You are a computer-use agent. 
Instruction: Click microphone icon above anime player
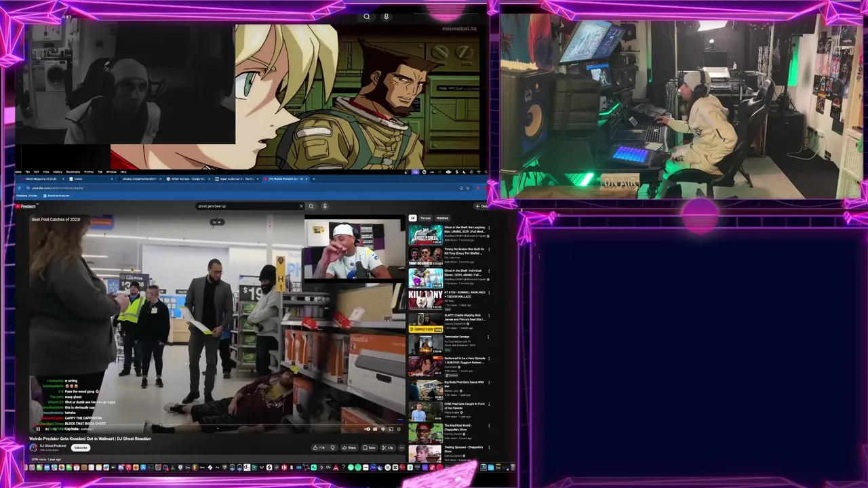pyautogui.click(x=386, y=16)
